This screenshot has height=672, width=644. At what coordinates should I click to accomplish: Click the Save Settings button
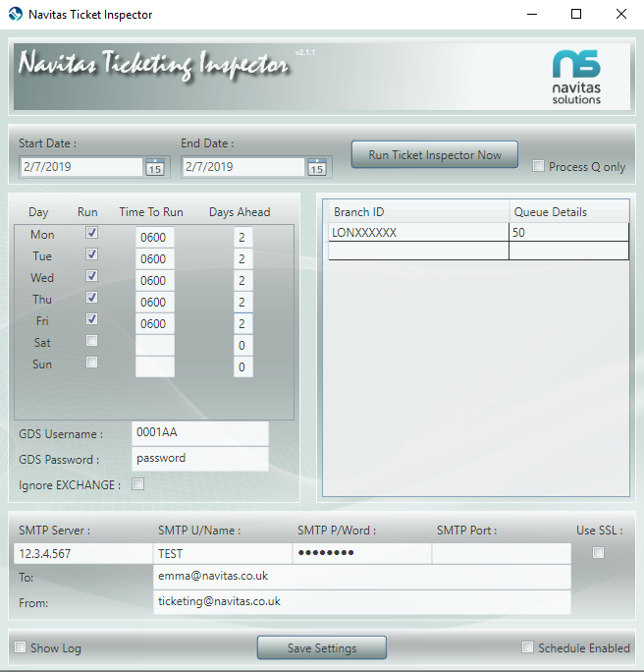click(x=322, y=647)
